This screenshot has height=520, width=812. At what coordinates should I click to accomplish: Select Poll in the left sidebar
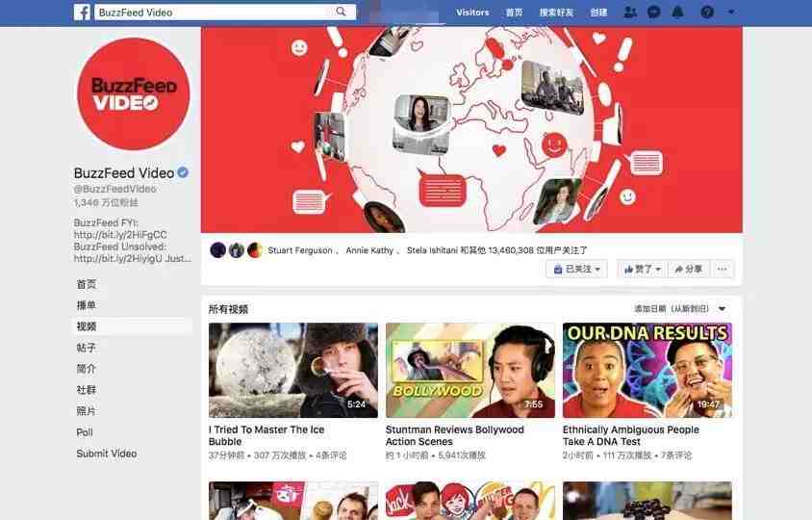pos(85,431)
